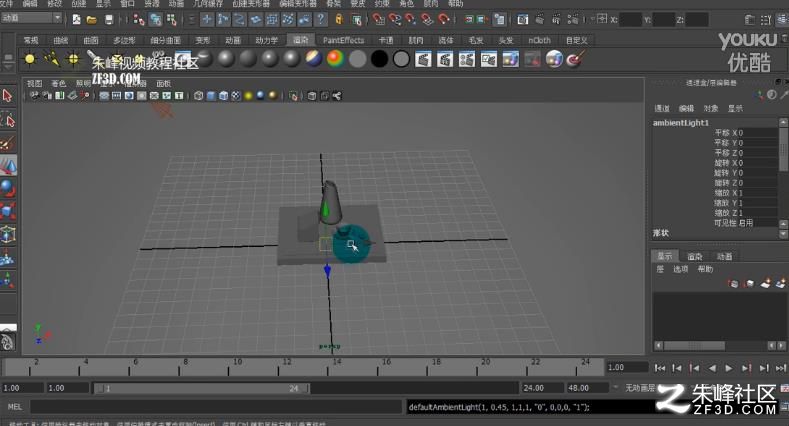
Task: Choose the Paint selection tool in toolbox
Action: point(8,144)
